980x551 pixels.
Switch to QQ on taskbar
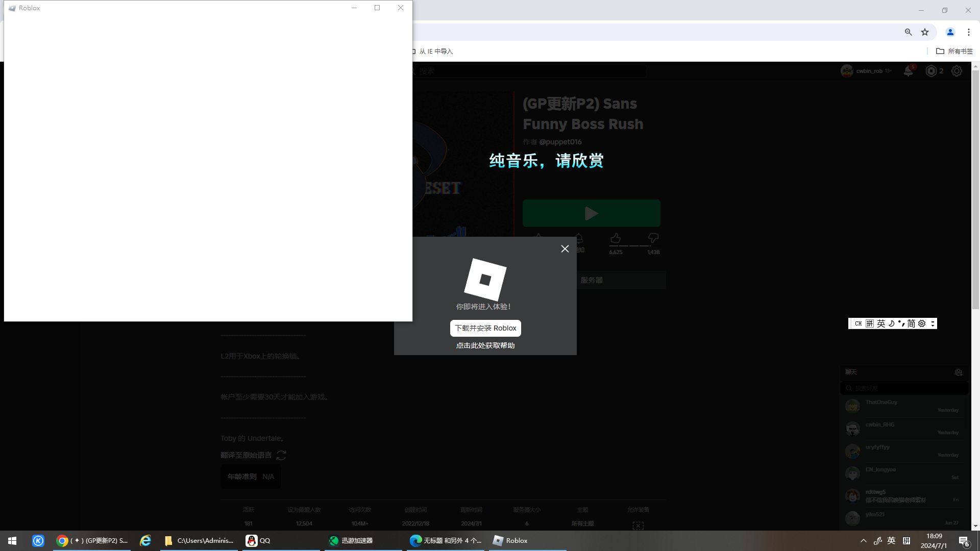click(281, 540)
